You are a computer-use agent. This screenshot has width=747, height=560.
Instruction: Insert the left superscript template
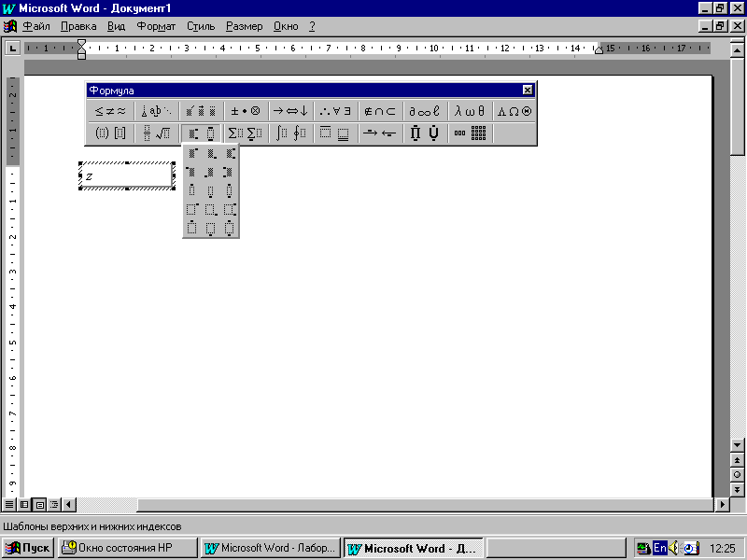pos(192,172)
